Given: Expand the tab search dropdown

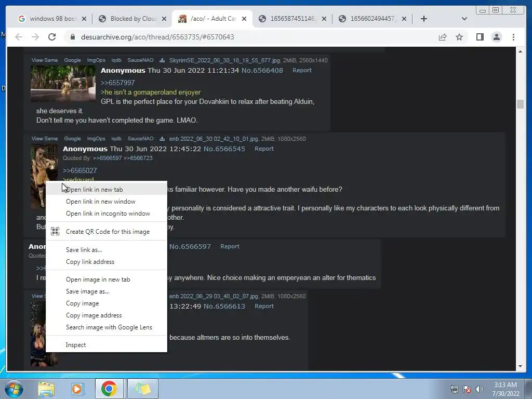Looking at the screenshot, I should pos(464,19).
